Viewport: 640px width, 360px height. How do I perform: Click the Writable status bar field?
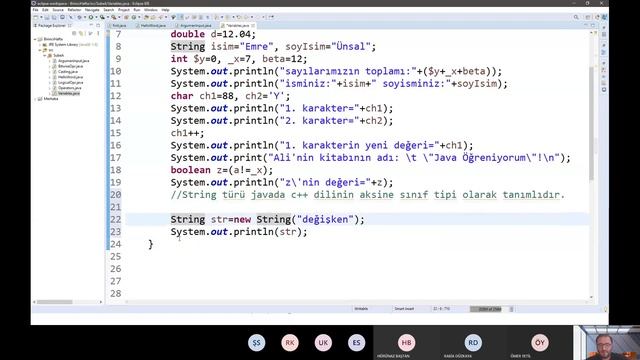pos(361,309)
